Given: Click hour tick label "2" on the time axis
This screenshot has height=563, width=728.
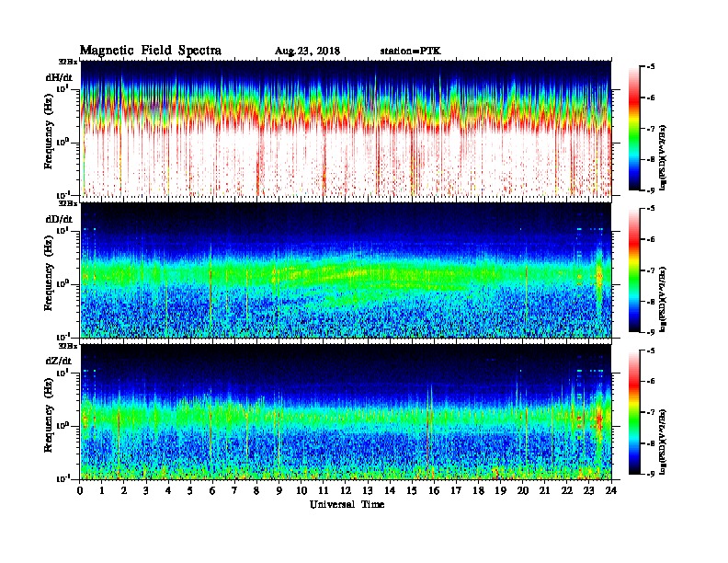Looking at the screenshot, I should coord(124,490).
